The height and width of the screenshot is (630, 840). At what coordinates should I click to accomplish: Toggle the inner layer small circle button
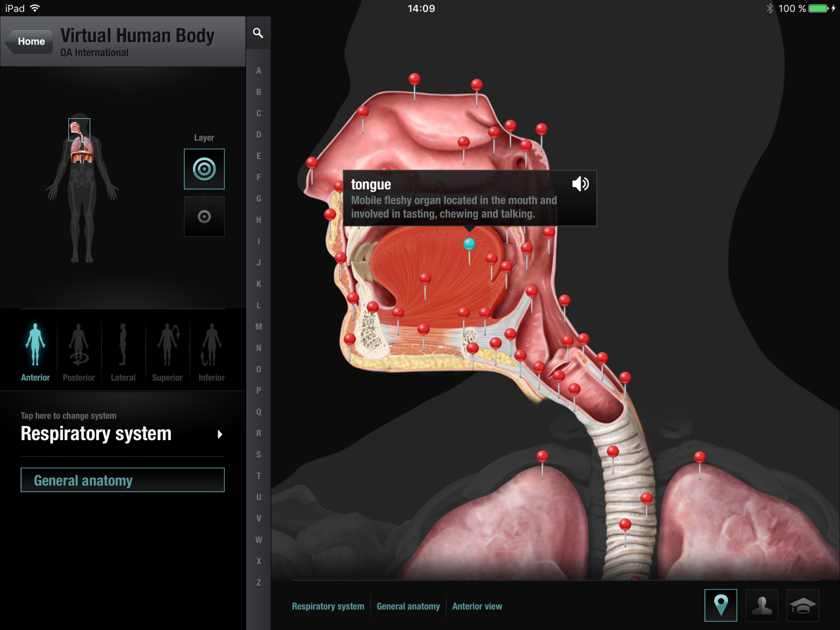pos(204,217)
